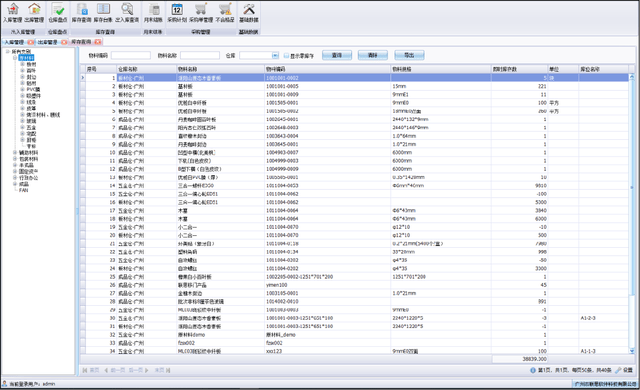
Task: Select the 玻璃 tree item
Action: tap(31, 121)
